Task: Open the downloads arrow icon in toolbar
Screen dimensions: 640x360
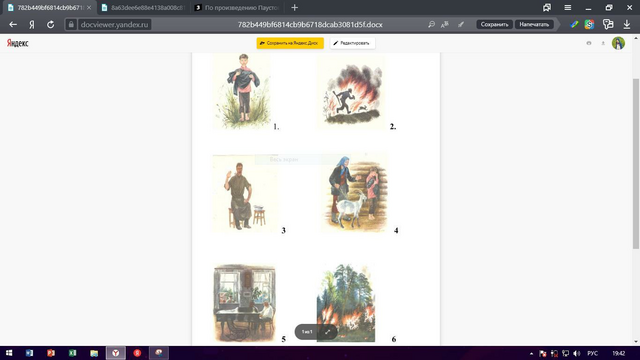Action: [x=627, y=24]
